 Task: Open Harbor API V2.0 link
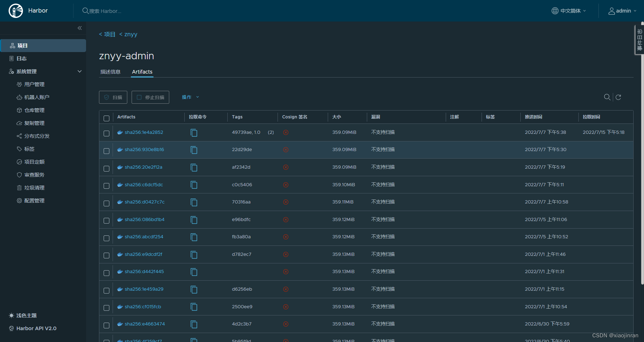click(33, 328)
